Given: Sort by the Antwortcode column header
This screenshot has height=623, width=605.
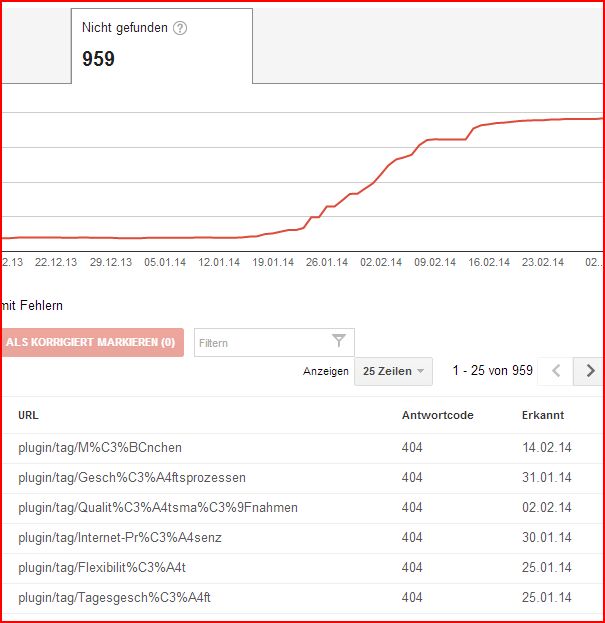Looking at the screenshot, I should point(437,415).
